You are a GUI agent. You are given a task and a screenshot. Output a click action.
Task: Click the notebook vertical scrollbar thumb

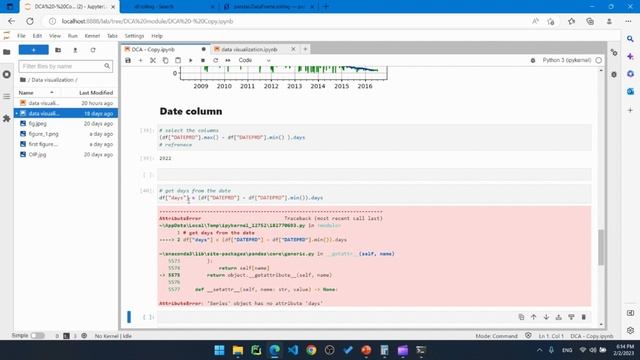(601, 247)
